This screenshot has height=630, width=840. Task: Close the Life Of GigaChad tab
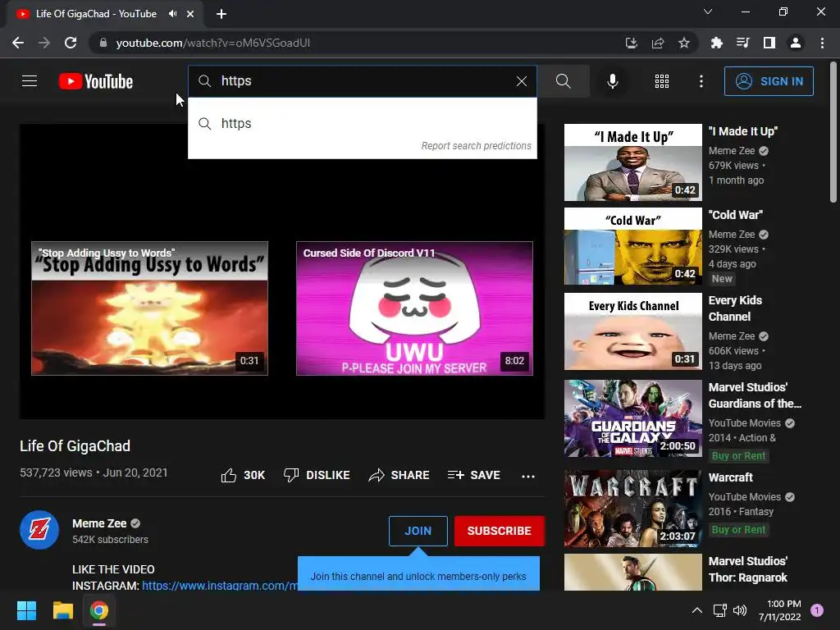pos(190,14)
